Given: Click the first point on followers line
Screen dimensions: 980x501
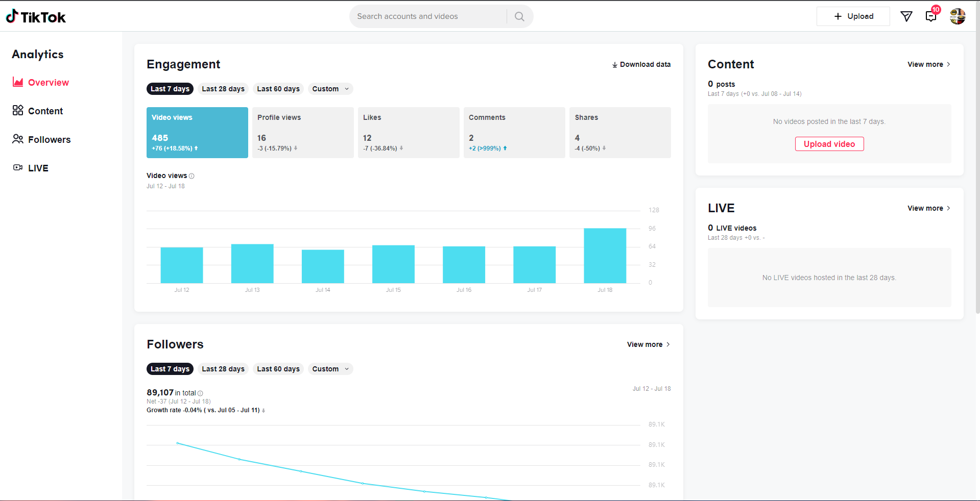Looking at the screenshot, I should pos(177,443).
